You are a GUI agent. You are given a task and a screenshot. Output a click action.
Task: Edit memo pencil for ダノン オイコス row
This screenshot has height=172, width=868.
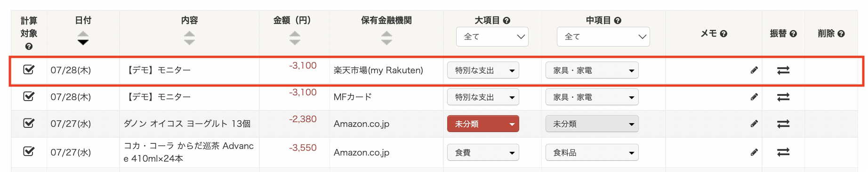pyautogui.click(x=754, y=124)
